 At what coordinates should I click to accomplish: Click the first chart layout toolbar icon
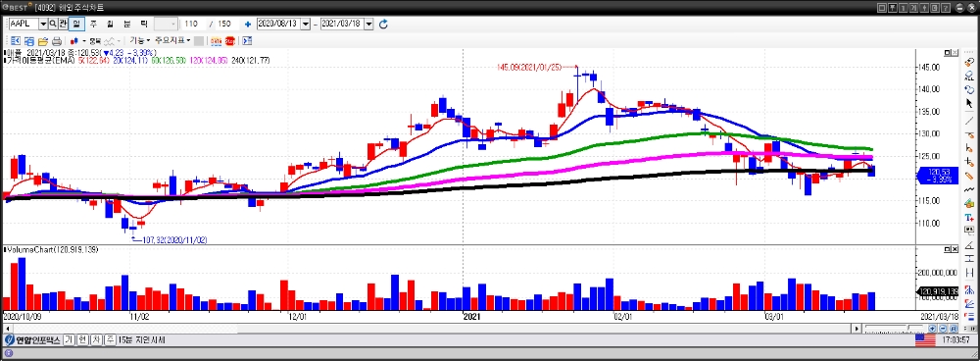[x=16, y=41]
